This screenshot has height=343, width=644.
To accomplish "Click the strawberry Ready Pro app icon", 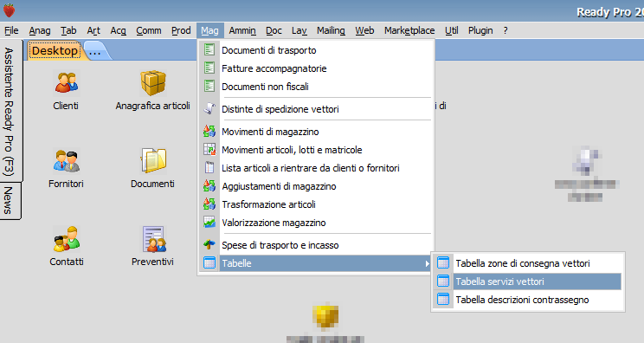I will coord(9,10).
